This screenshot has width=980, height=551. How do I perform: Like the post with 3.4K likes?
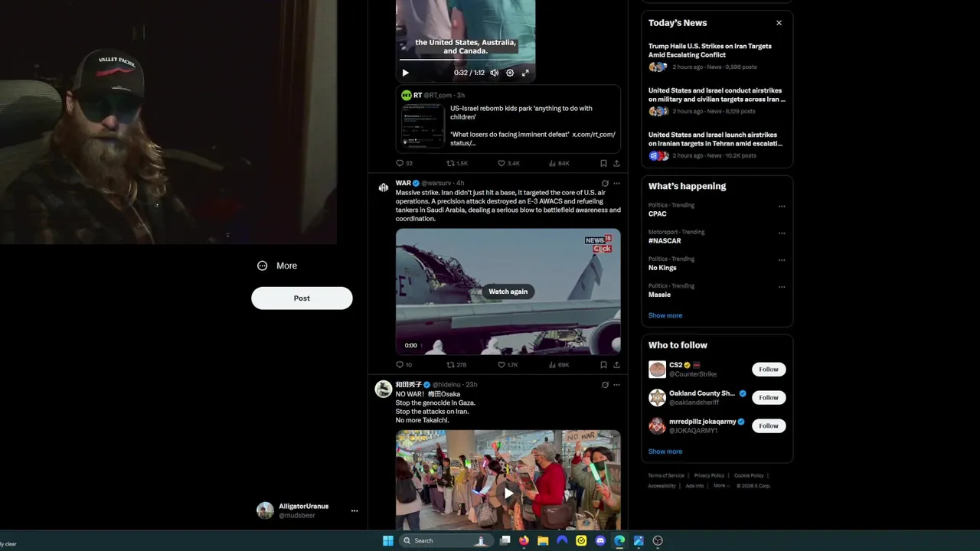point(508,163)
